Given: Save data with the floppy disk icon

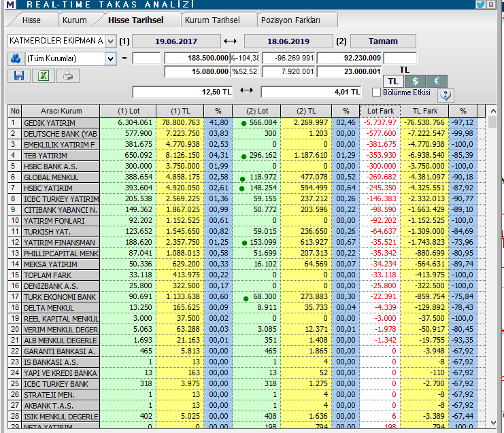Looking at the screenshot, I should coord(19,76).
